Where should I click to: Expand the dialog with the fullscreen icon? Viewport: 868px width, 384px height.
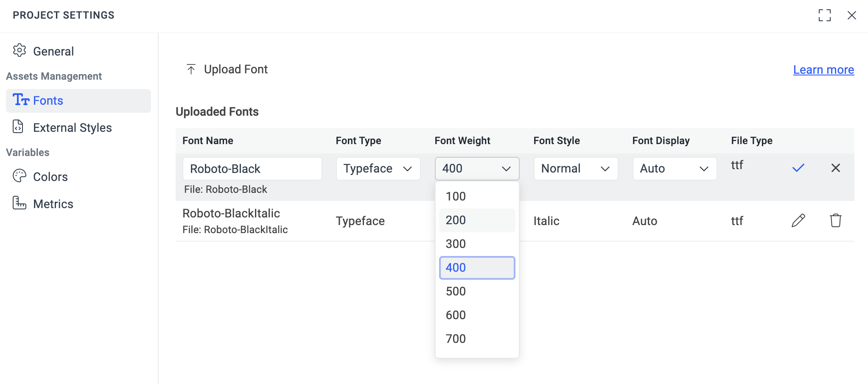coord(825,15)
